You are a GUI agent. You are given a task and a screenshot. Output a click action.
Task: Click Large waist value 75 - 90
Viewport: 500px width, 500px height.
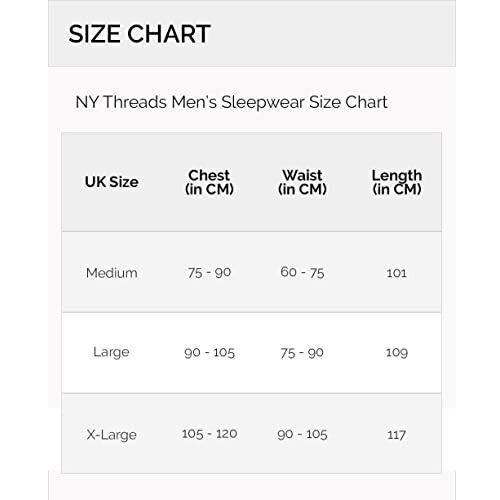click(302, 353)
